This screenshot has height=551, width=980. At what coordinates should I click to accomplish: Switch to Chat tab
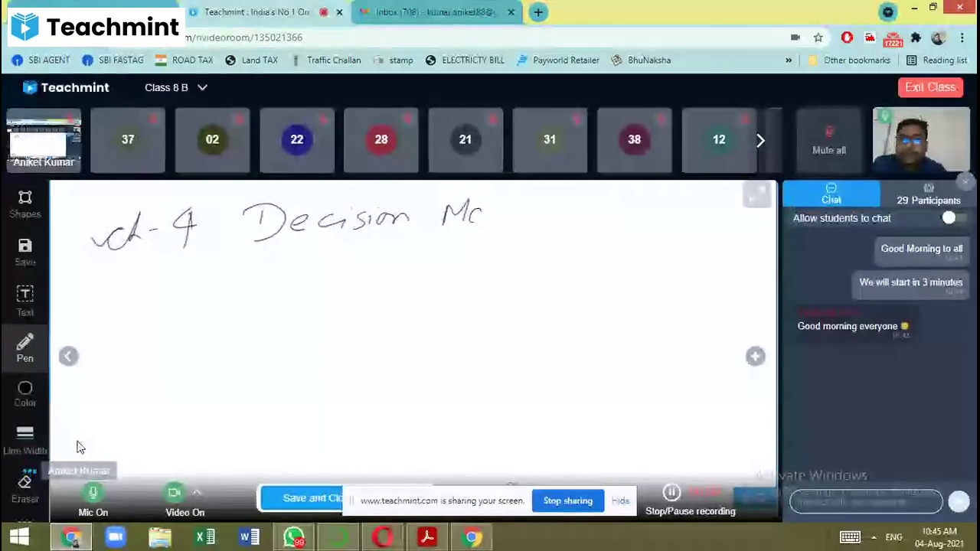831,194
